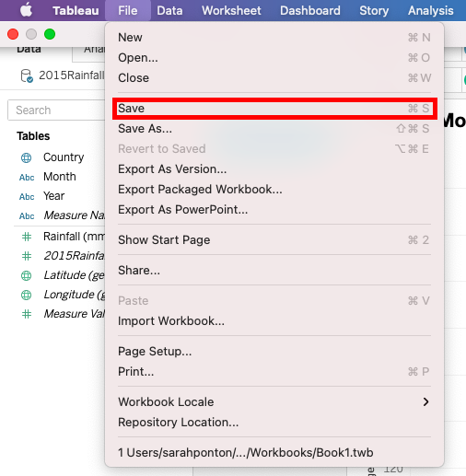The width and height of the screenshot is (466, 476).
Task: Click the number icon beside Rainfall (mm)
Action: tap(27, 237)
